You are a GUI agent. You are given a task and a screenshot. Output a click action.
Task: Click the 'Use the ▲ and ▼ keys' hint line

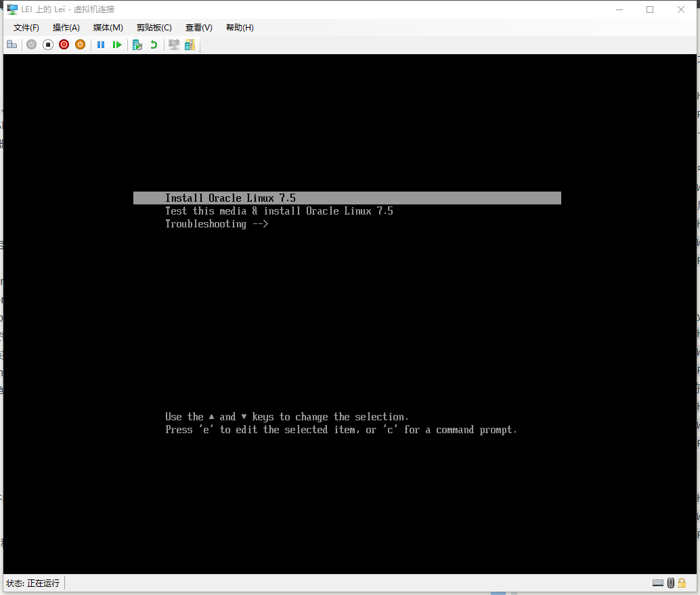coord(286,417)
